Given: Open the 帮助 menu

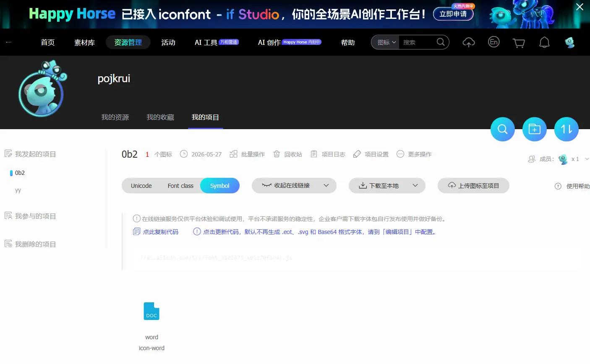Looking at the screenshot, I should tap(348, 42).
